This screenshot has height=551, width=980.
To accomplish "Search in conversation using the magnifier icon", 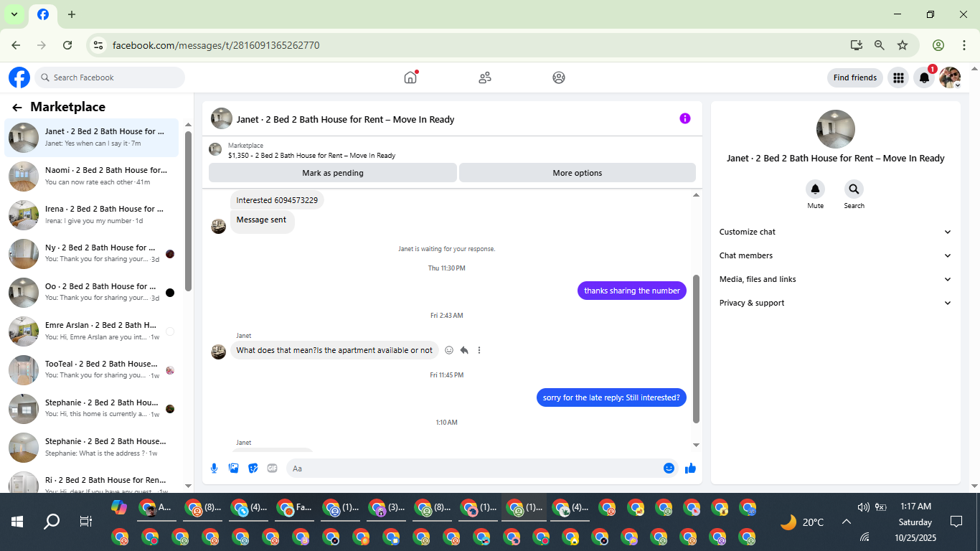I will click(854, 189).
